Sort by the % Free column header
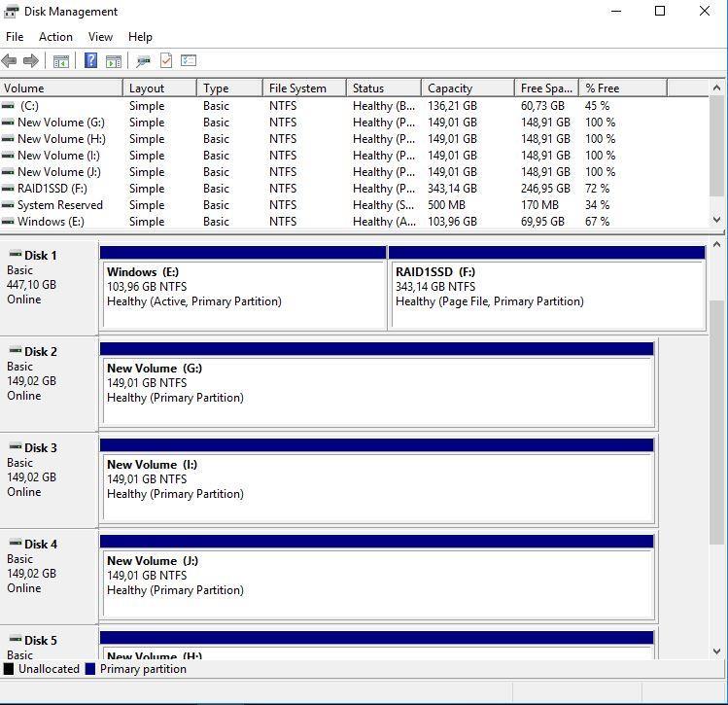 (x=623, y=88)
